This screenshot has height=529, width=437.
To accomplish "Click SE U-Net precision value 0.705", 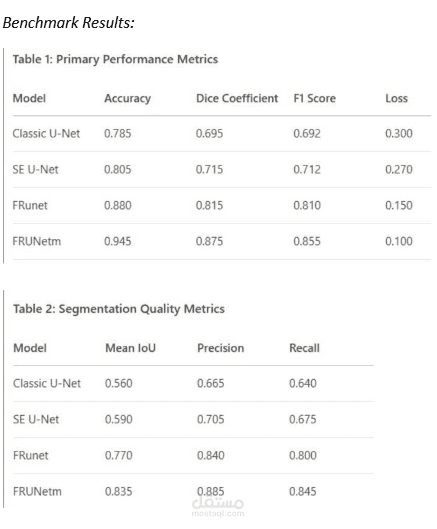I will click(211, 419).
